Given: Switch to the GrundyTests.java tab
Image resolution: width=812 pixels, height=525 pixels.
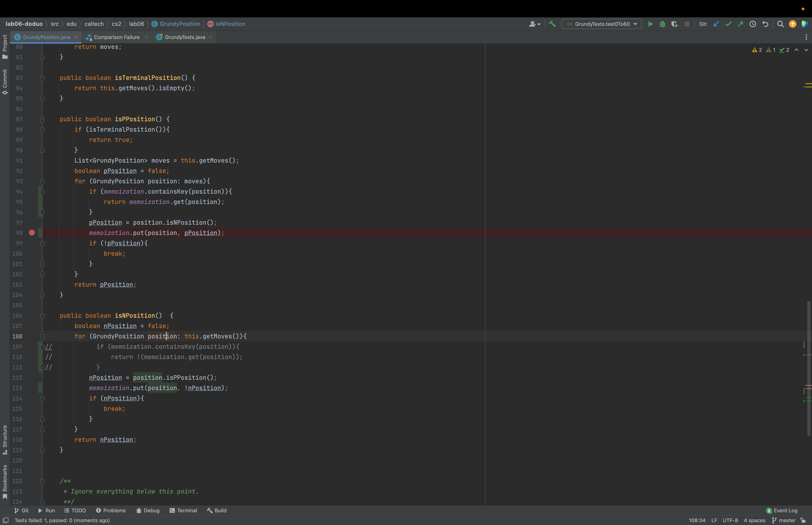Looking at the screenshot, I should [x=185, y=37].
